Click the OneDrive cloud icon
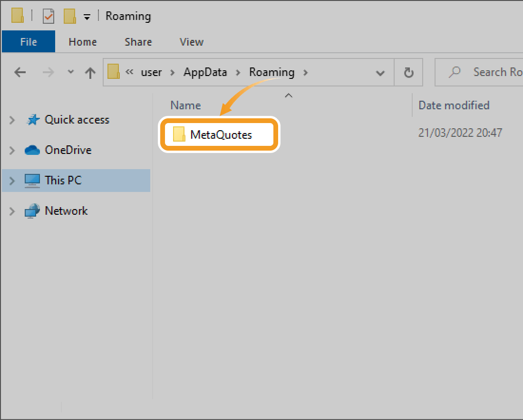 pos(32,150)
